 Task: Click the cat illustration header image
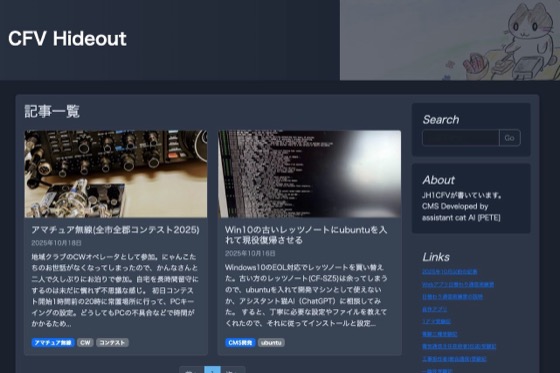point(450,40)
